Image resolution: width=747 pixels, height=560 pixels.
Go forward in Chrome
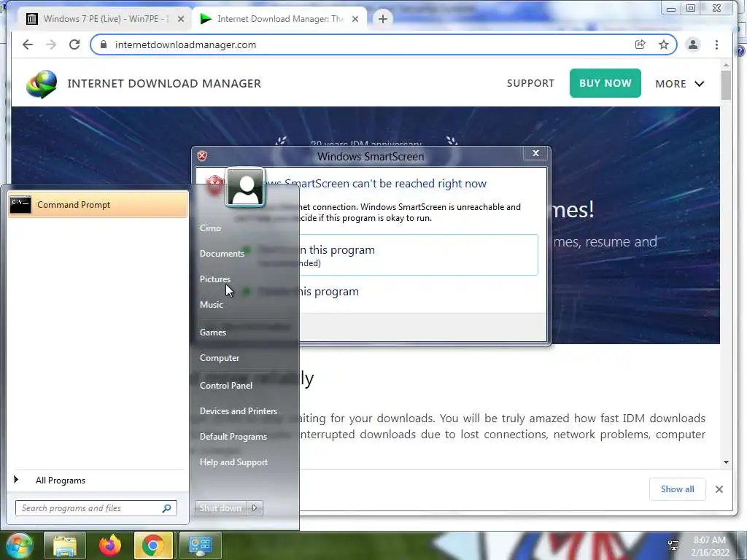[x=51, y=44]
